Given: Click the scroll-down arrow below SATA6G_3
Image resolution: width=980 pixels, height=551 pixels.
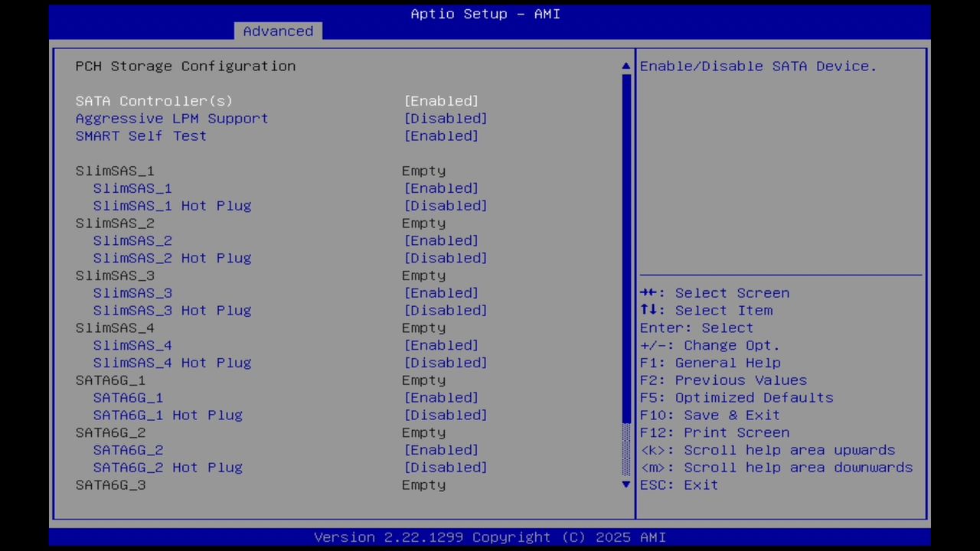Looking at the screenshot, I should (x=626, y=484).
